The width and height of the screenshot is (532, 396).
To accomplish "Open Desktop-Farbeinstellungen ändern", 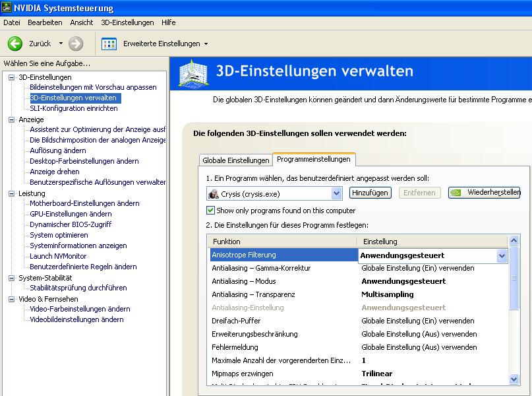I will point(84,161).
